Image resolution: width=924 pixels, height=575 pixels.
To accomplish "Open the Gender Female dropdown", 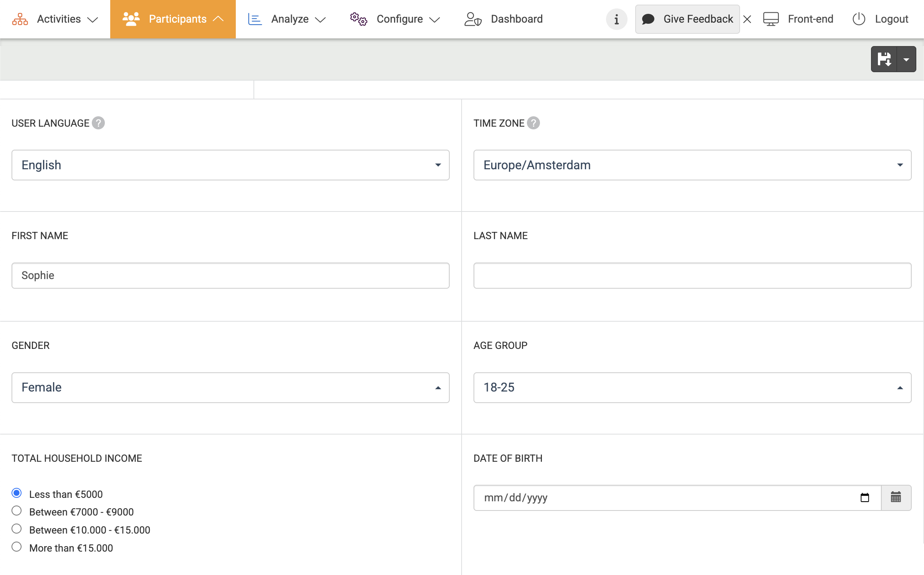I will tap(230, 387).
